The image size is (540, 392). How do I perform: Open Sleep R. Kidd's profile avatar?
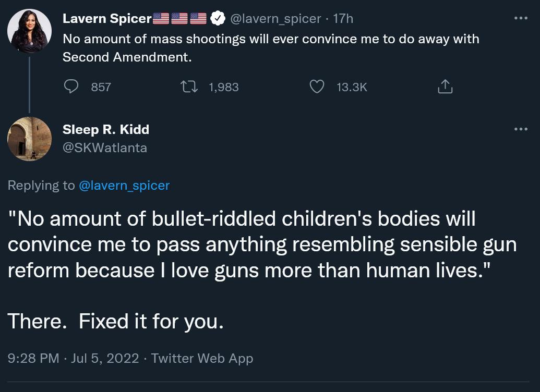pyautogui.click(x=29, y=139)
